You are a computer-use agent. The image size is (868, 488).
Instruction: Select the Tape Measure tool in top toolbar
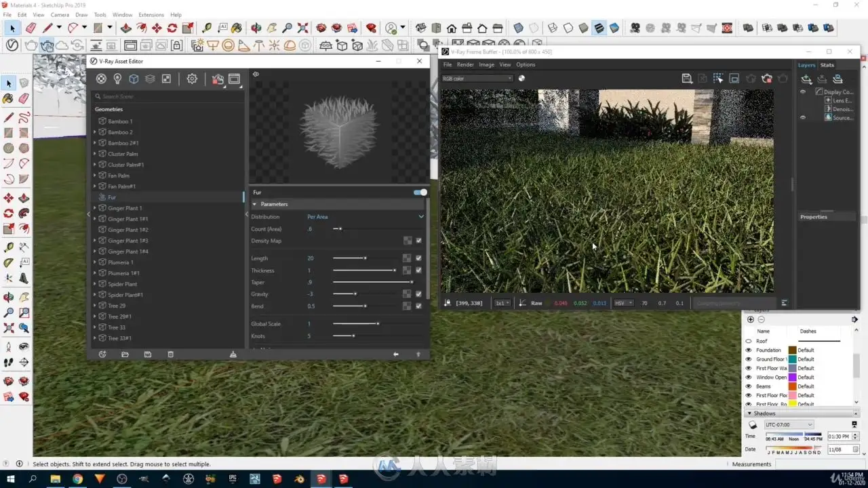207,28
